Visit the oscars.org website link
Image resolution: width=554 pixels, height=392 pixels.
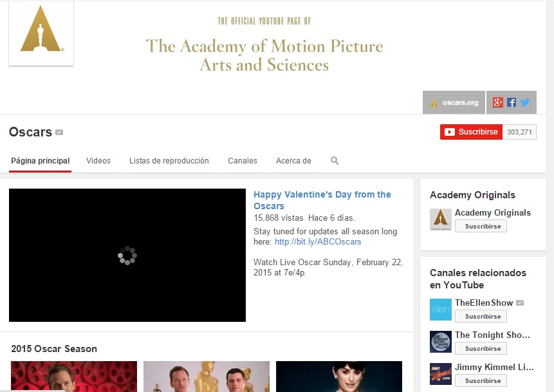coord(454,102)
